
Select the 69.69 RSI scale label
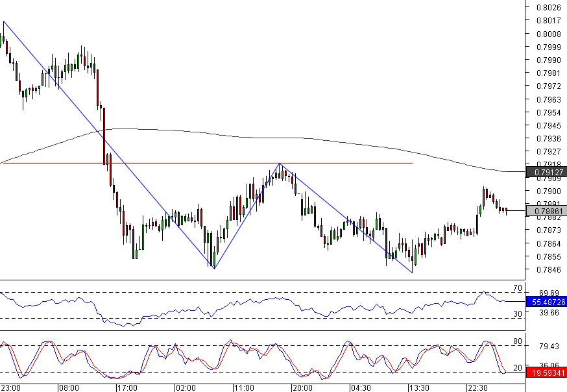(x=549, y=293)
